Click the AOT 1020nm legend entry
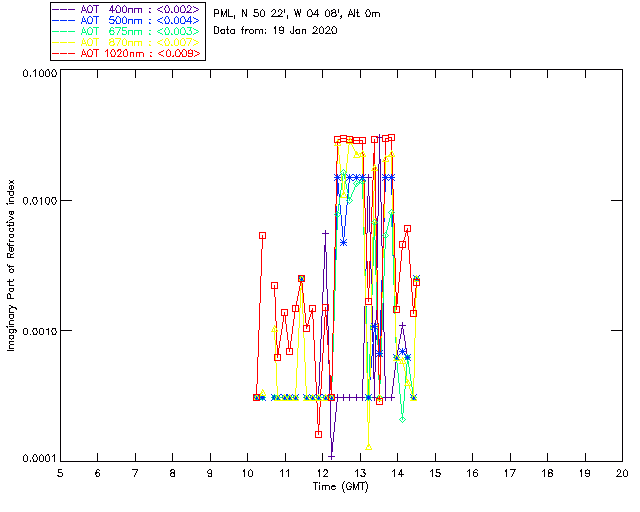This screenshot has height=512, width=640. coord(127,53)
